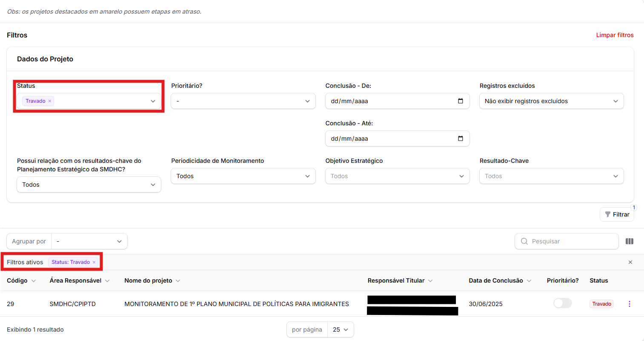Dismiss the active filters bar
Screen dimensions: 644x341
pyautogui.click(x=630, y=262)
